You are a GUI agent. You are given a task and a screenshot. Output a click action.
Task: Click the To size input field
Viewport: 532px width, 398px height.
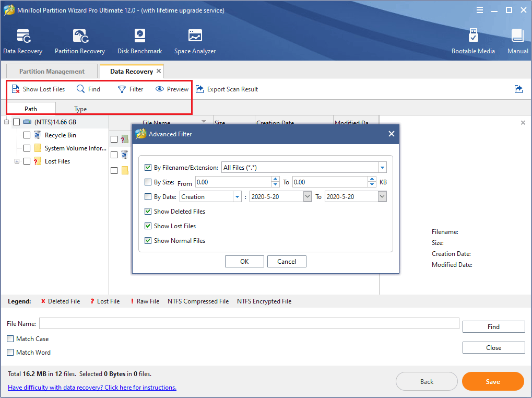click(x=330, y=182)
